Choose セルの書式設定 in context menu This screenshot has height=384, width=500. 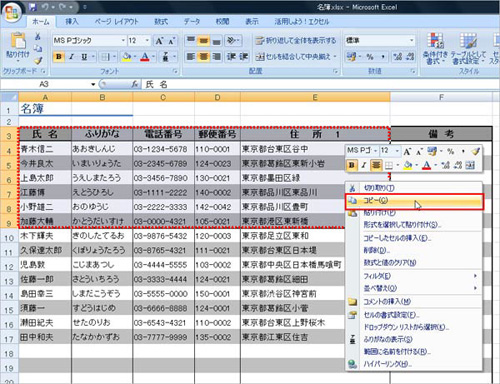(414, 315)
